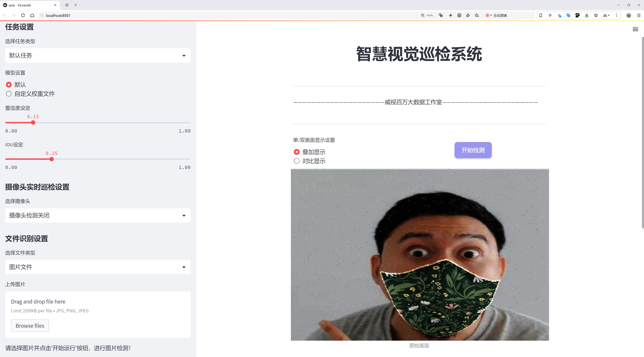The height and width of the screenshot is (357, 644).
Task: Click the page vertical scrollbar
Action: 642,132
